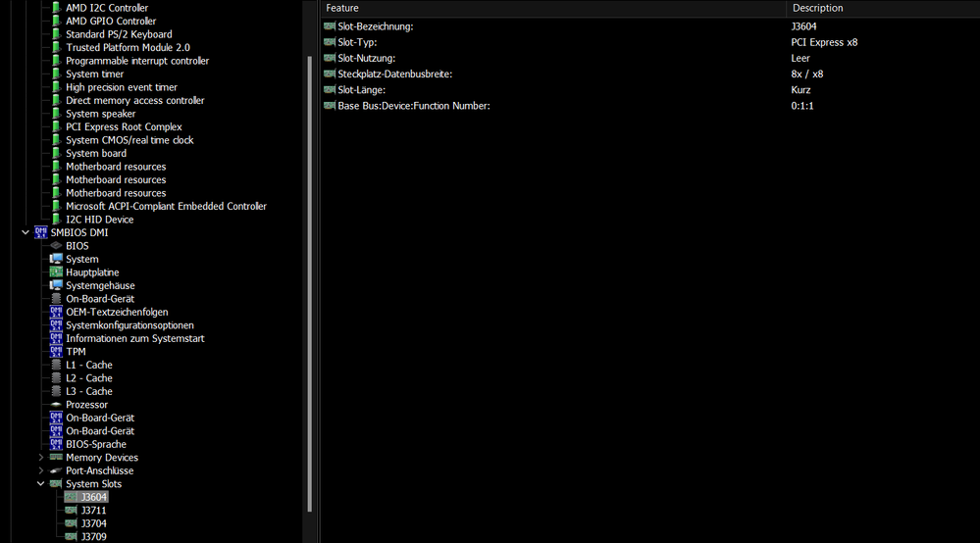Select the J3709 slot entry

94,536
